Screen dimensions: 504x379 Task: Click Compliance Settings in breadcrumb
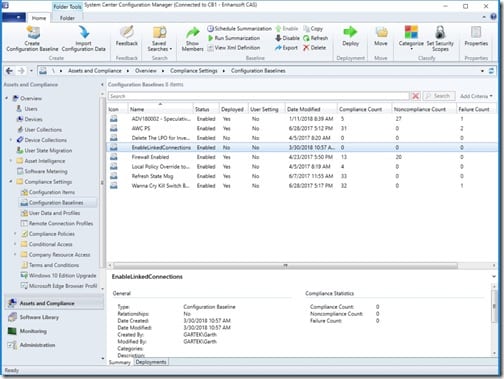194,71
